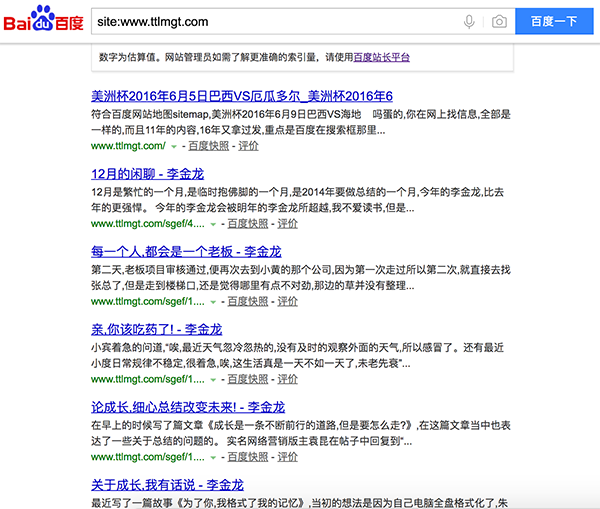Click 评价 for 论成长 result
Screen dimensions: 600x509
click(x=287, y=457)
